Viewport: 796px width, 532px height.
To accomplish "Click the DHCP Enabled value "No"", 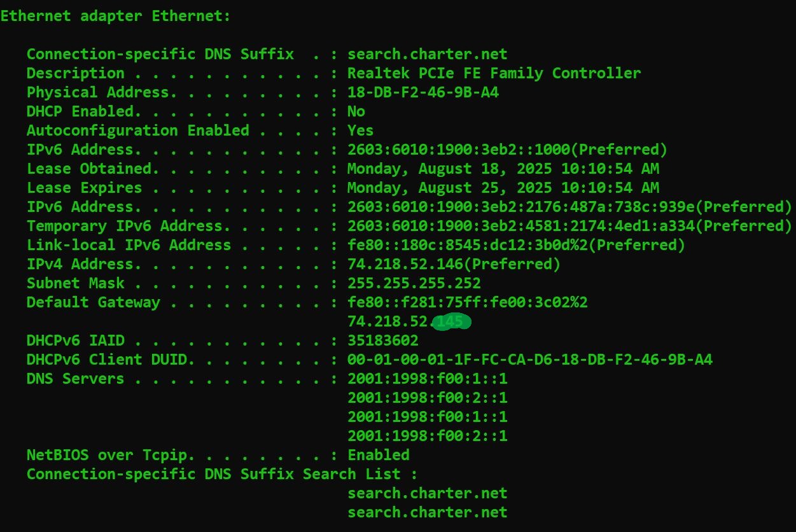I will pyautogui.click(x=356, y=111).
